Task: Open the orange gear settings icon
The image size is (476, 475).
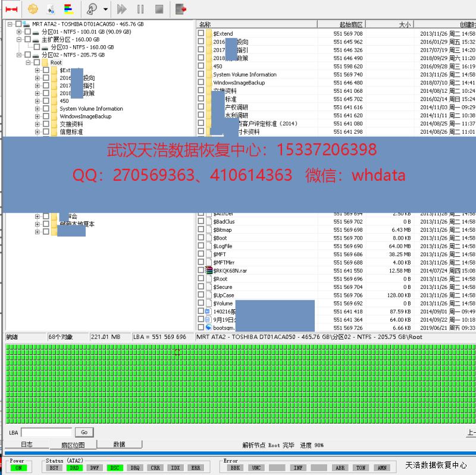Action: click(33, 9)
